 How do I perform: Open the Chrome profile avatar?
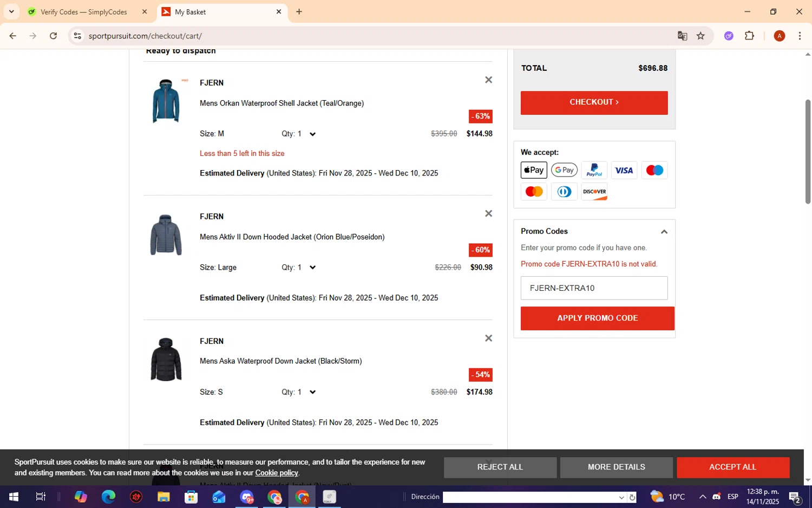pyautogui.click(x=780, y=36)
